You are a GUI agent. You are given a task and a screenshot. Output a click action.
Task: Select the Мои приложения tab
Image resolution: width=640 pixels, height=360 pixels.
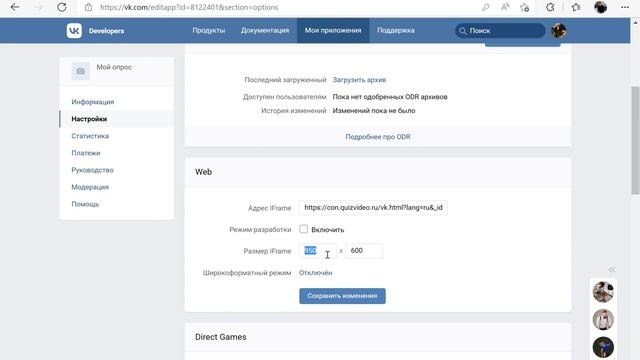pos(333,31)
